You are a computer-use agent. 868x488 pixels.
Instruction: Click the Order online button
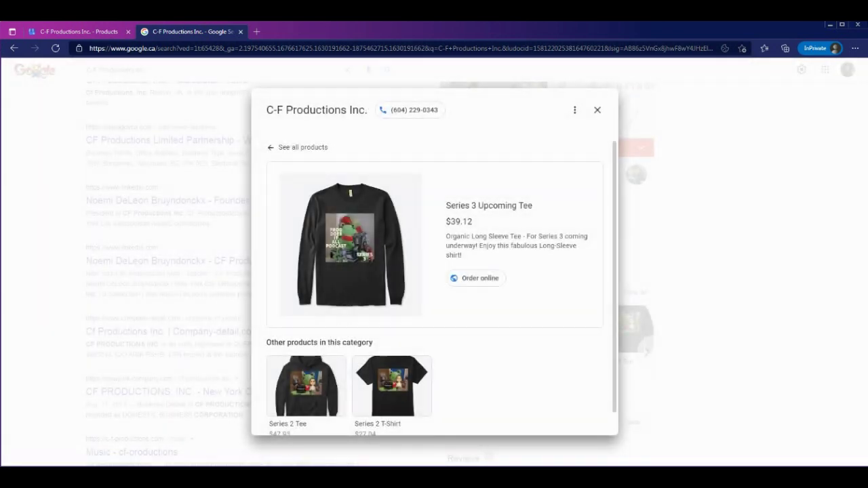click(475, 278)
